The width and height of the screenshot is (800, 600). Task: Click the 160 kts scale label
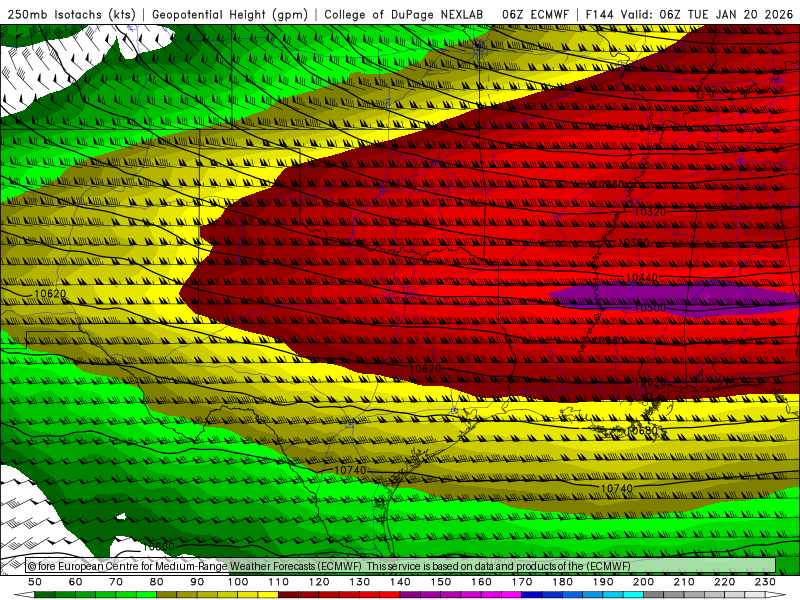(x=481, y=582)
